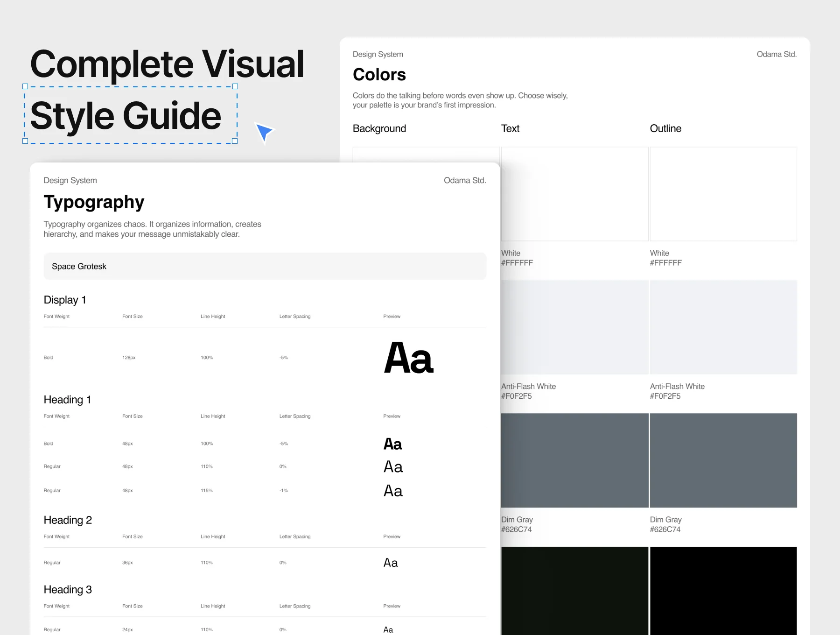Select the Anti-Flash White swatch under Outline
This screenshot has height=635, width=840.
coord(723,327)
